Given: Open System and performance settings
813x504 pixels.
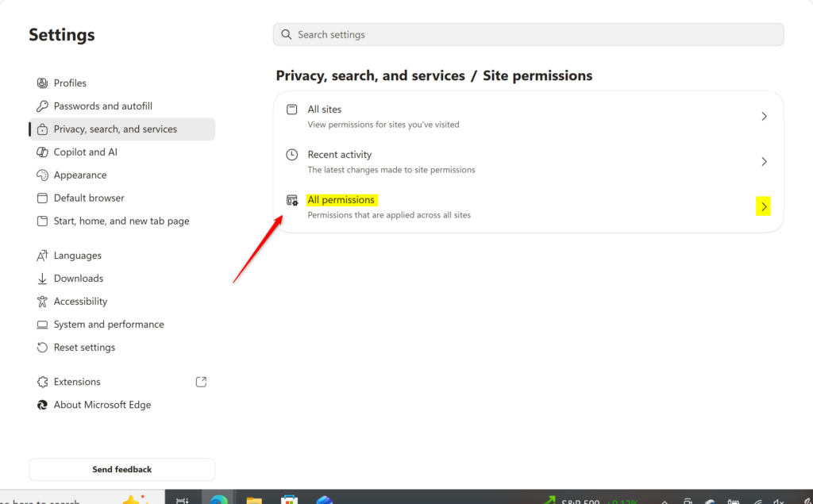Looking at the screenshot, I should click(121, 325).
